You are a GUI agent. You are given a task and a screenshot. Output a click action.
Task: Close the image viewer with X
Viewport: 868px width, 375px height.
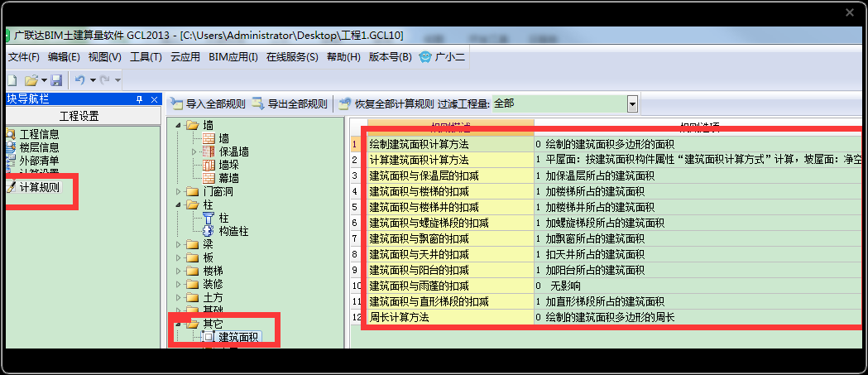point(850,12)
